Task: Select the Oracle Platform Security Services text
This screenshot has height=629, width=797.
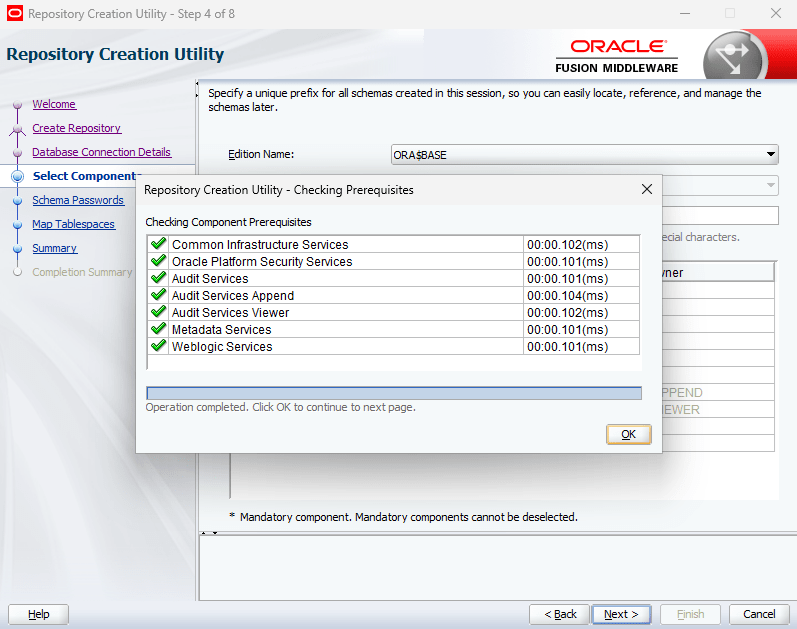Action: (x=262, y=261)
